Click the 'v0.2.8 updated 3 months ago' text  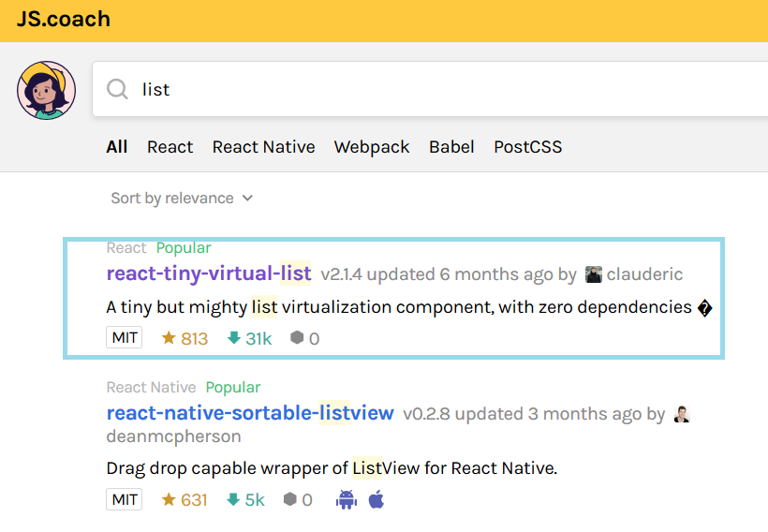(522, 414)
